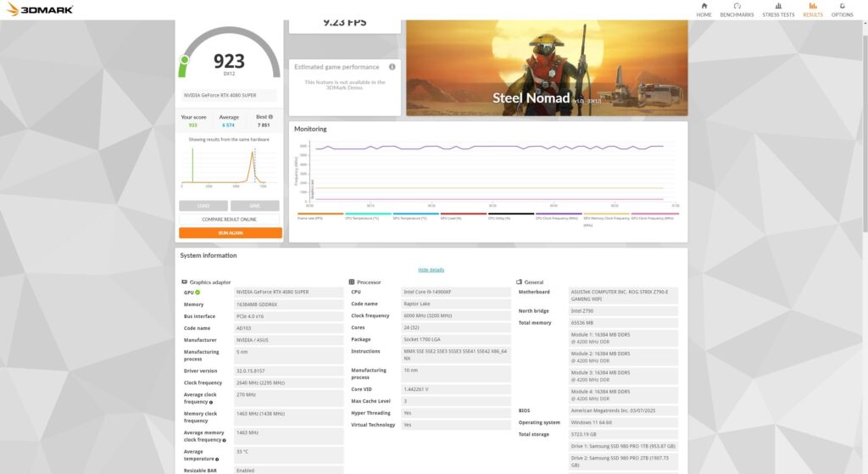This screenshot has width=868, height=474.
Task: Click the Hide details link
Action: click(x=431, y=270)
